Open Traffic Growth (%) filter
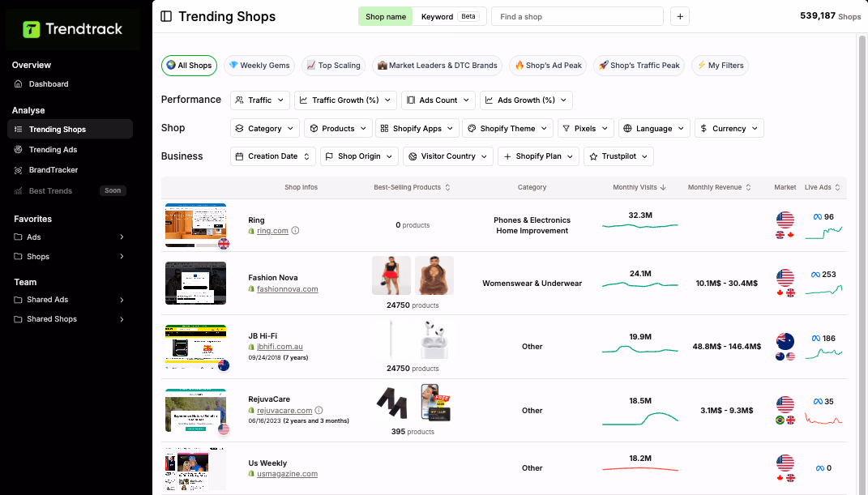This screenshot has height=495, width=868. [345, 100]
